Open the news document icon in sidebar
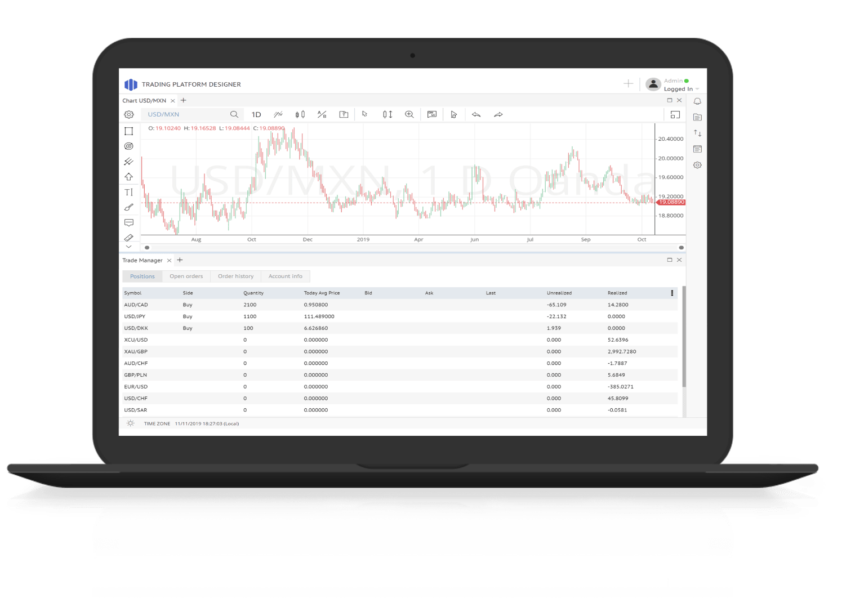 (x=697, y=117)
